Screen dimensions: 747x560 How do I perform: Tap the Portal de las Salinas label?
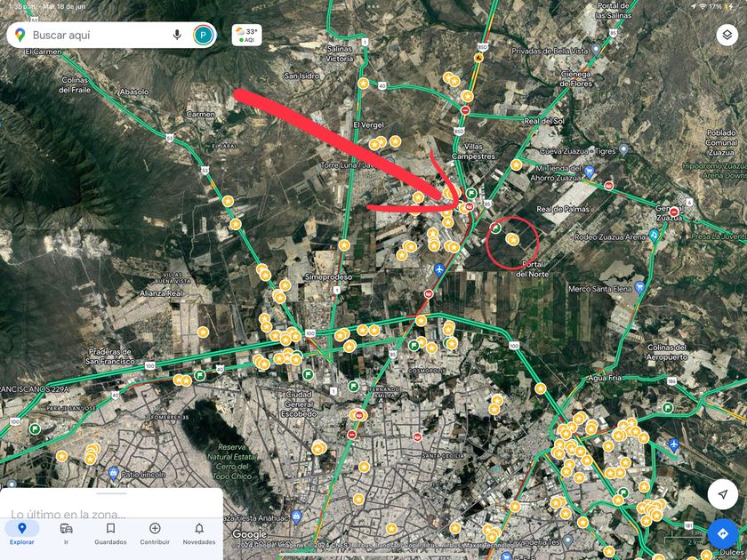(x=614, y=11)
